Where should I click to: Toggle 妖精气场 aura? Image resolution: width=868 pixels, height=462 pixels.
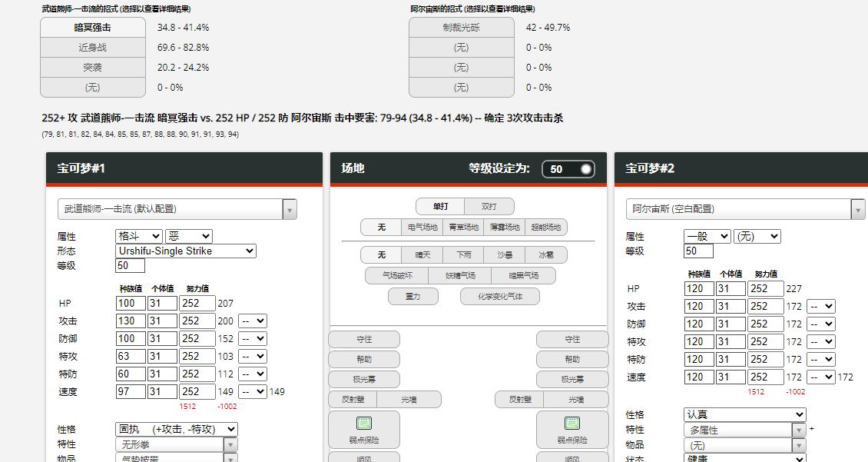coord(461,275)
